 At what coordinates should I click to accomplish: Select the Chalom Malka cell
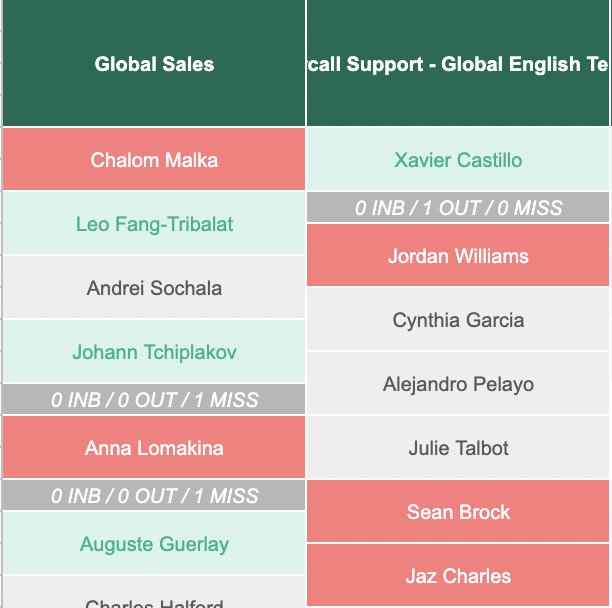coord(154,160)
